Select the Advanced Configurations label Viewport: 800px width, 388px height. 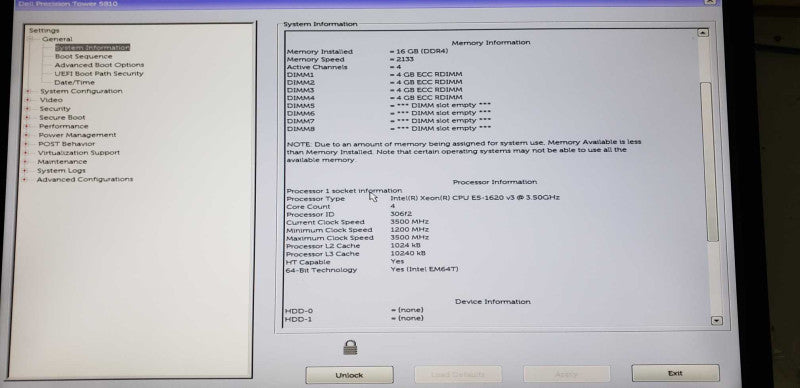click(x=85, y=179)
